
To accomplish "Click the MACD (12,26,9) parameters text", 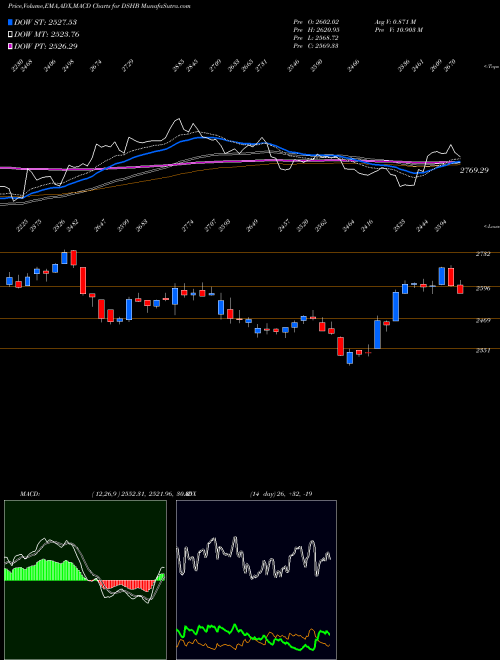I will 139,494.
